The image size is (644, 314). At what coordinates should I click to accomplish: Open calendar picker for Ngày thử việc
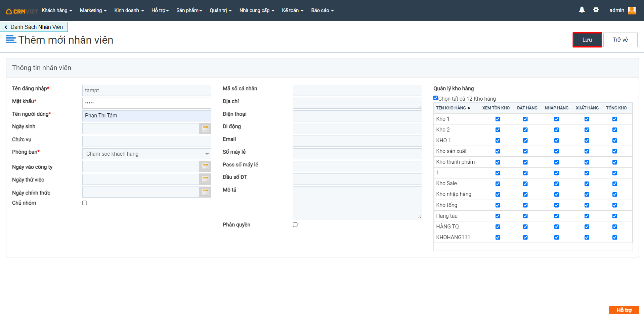pos(205,179)
